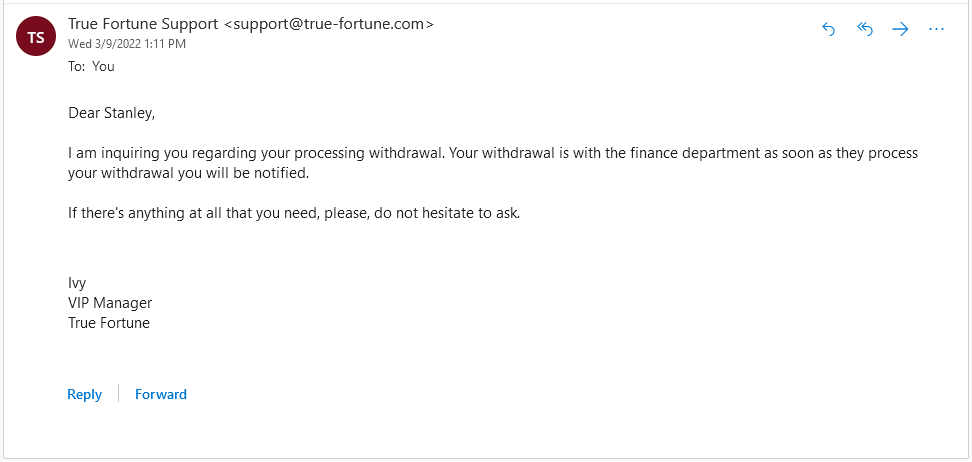Click the signature name 'Ivy'
Viewport: 972px width, 462px height.
(77, 283)
